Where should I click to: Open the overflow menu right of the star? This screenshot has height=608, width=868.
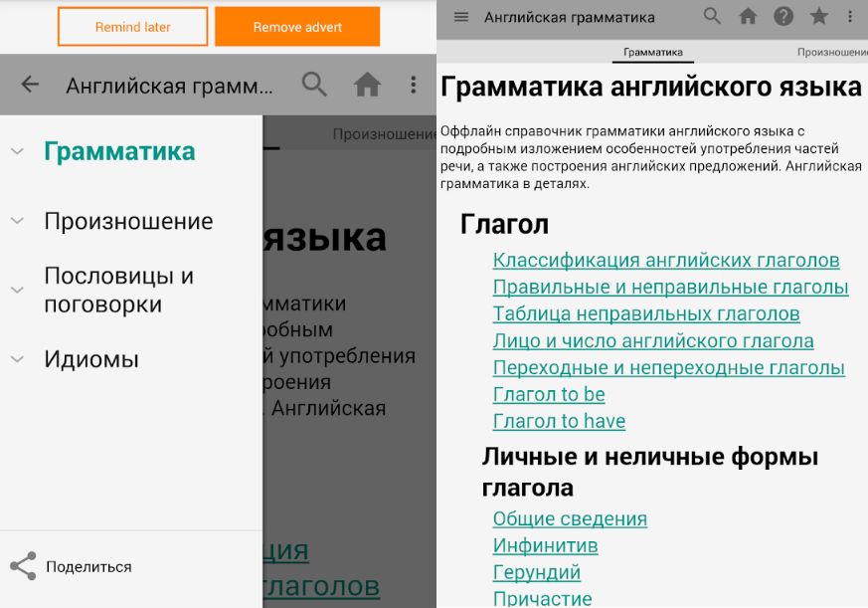850,17
